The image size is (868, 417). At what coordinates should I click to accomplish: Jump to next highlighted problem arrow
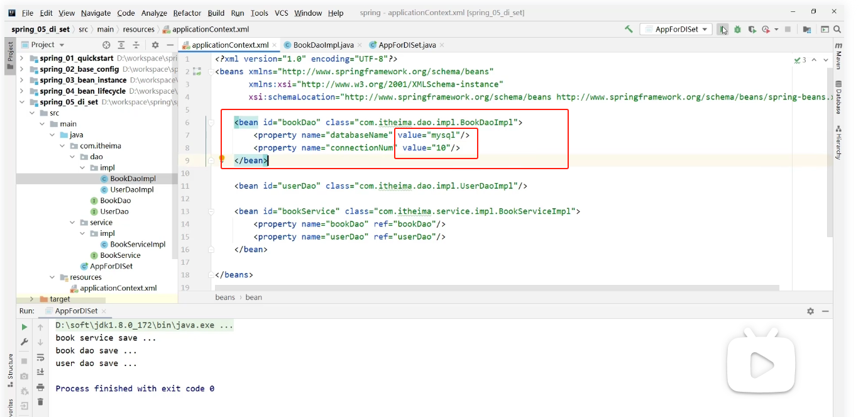[x=827, y=60]
